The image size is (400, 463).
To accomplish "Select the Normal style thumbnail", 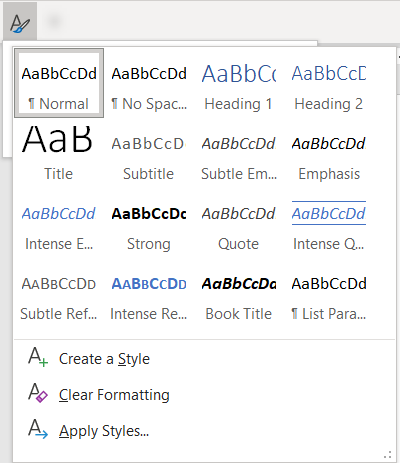I will pos(59,83).
